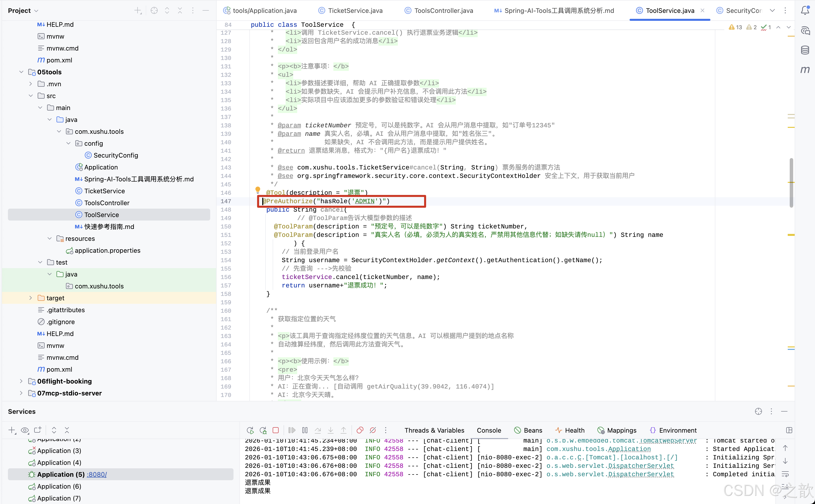Click the Notifications bell icon
Image resolution: width=815 pixels, height=504 pixels.
(805, 10)
